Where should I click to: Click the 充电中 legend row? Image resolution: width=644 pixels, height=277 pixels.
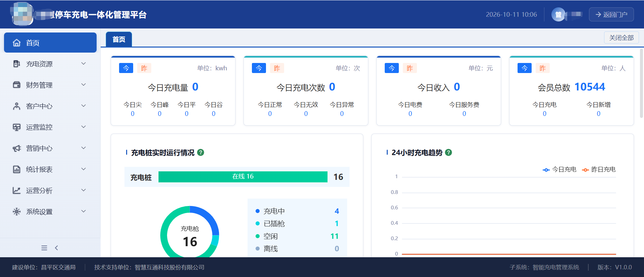(297, 211)
